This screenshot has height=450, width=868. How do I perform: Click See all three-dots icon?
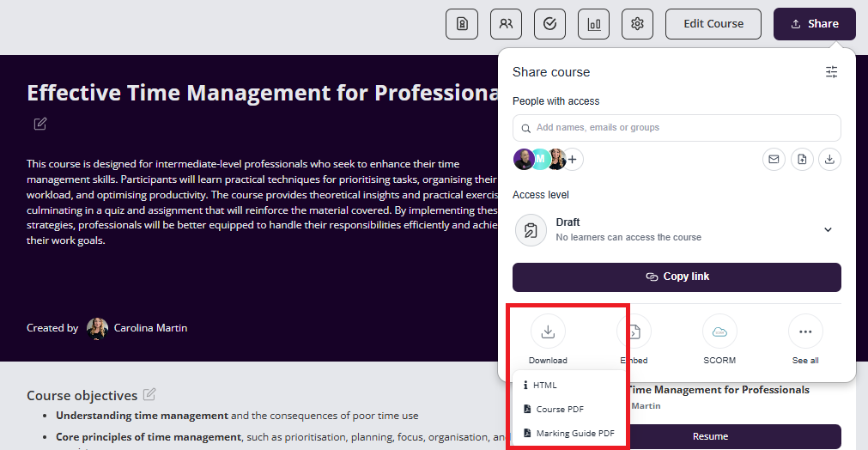pyautogui.click(x=804, y=331)
